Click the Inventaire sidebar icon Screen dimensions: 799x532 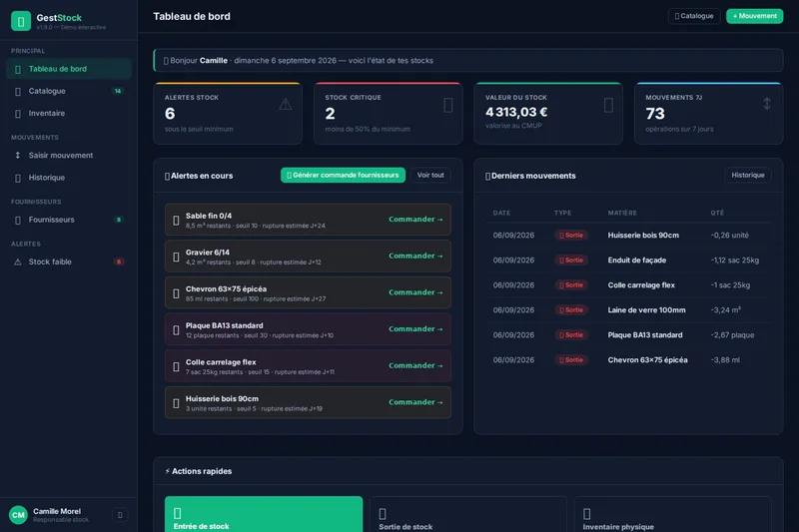pyautogui.click(x=18, y=114)
